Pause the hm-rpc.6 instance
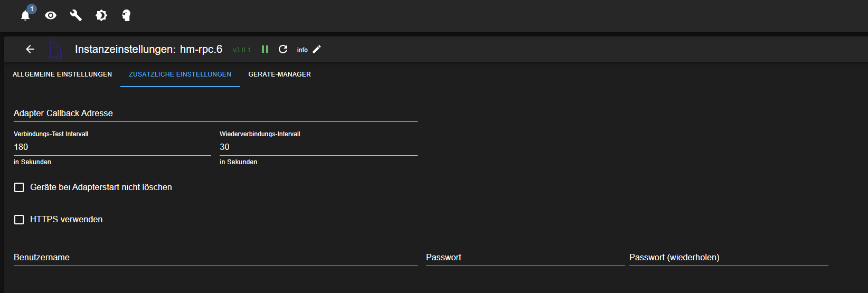The height and width of the screenshot is (293, 868). [265, 49]
